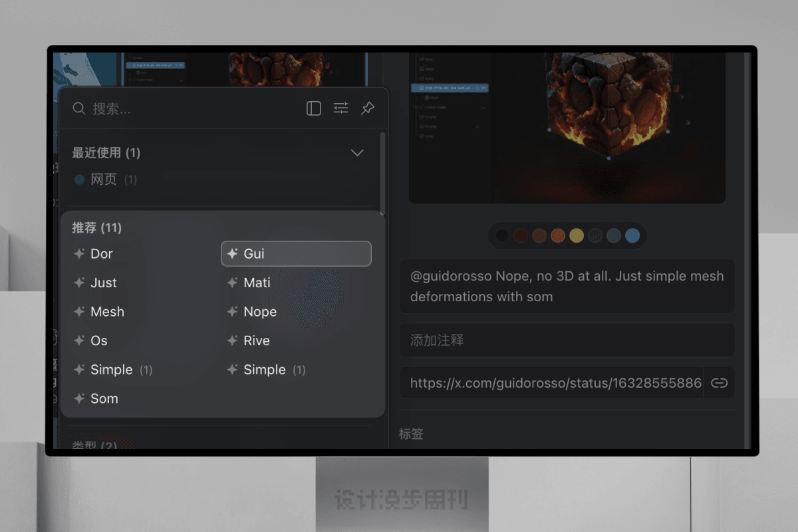798x532 pixels.
Task: Click the link icon next to the URL
Action: 720,383
